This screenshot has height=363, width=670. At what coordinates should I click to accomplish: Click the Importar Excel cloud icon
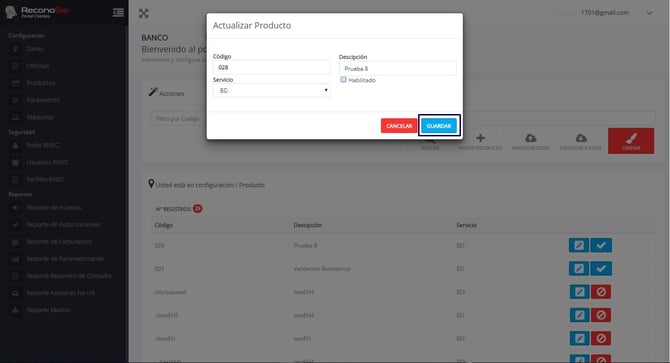point(530,138)
